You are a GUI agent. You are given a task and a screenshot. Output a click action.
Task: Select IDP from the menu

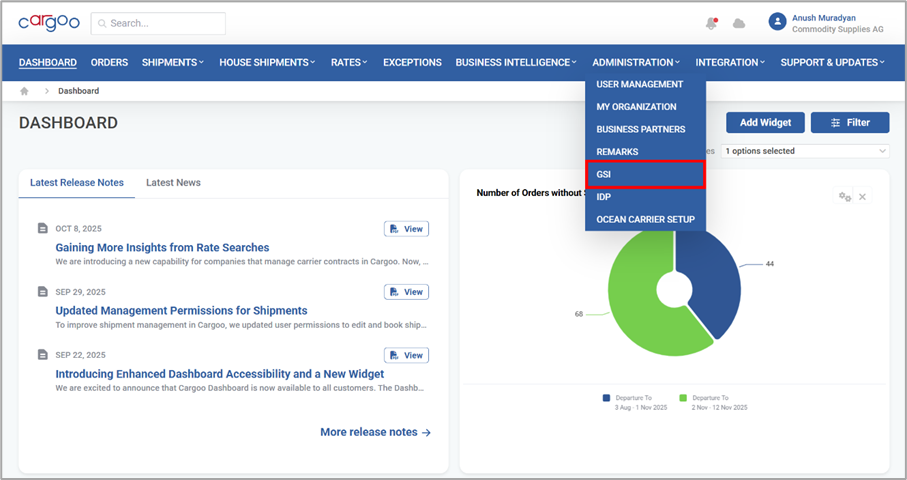tap(645, 197)
